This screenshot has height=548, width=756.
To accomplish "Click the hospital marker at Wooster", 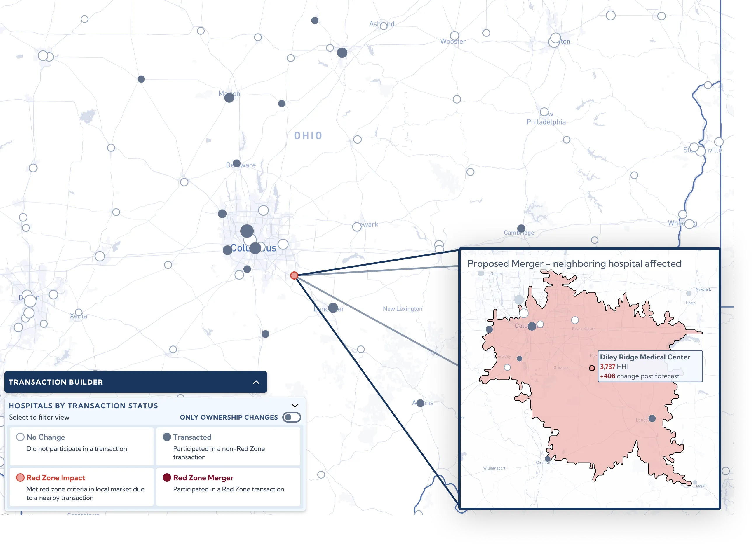I will coord(454,36).
